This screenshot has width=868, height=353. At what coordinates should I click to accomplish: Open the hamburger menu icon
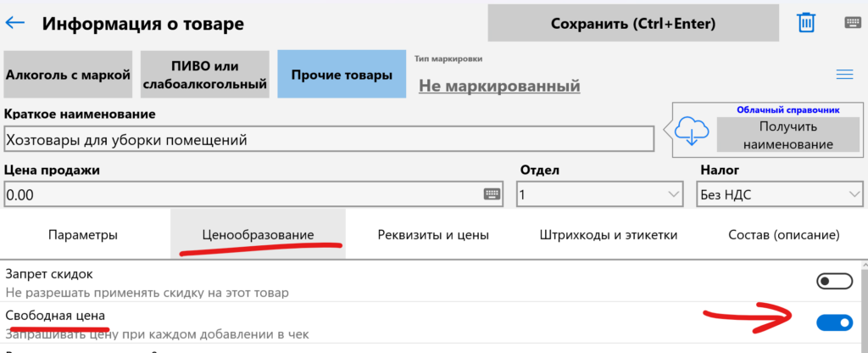click(x=844, y=75)
